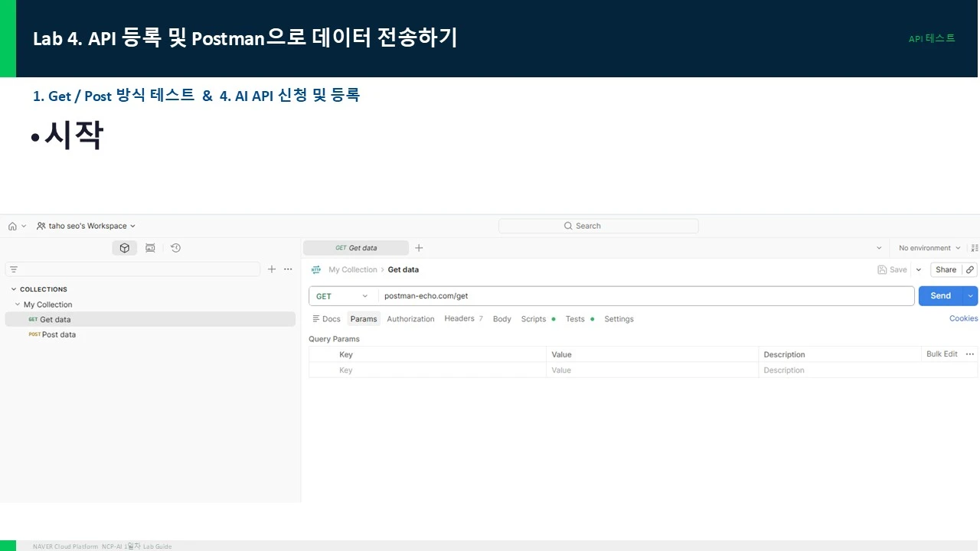Screen dimensions: 980x551
Task: Open the request Settings tab
Action: pos(619,319)
